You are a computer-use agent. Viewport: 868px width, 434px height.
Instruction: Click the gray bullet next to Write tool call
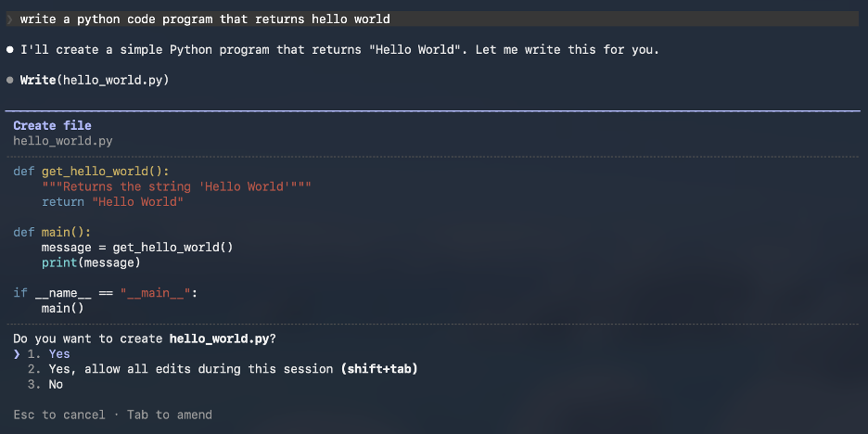(9, 80)
